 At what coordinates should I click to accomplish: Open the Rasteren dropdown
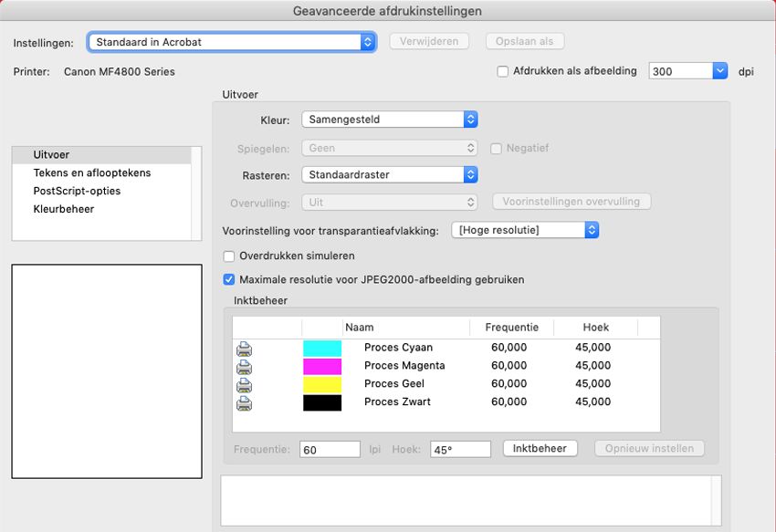[390, 174]
